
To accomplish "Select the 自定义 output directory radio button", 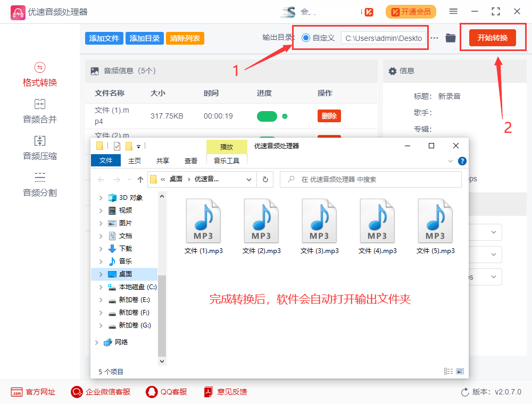I will tap(306, 38).
